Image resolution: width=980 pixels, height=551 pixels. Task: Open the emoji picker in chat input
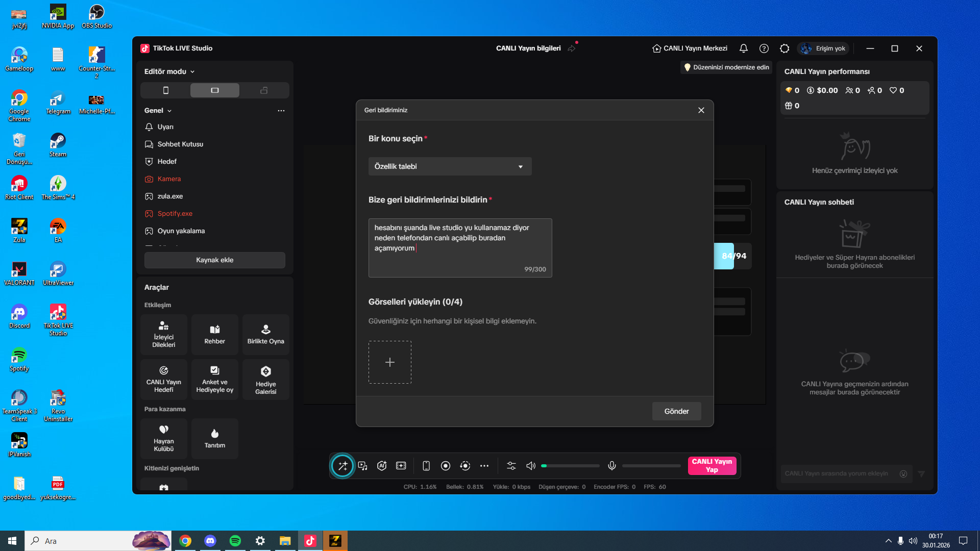pos(903,473)
